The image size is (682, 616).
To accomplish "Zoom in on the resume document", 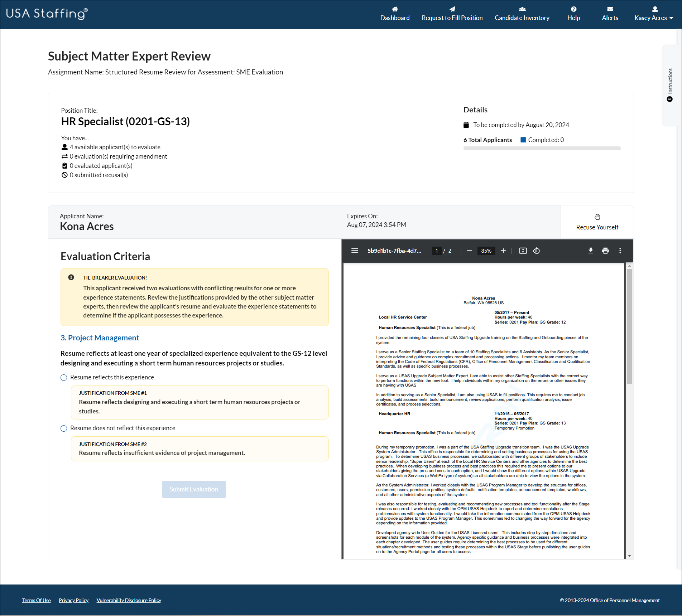I will click(x=503, y=251).
